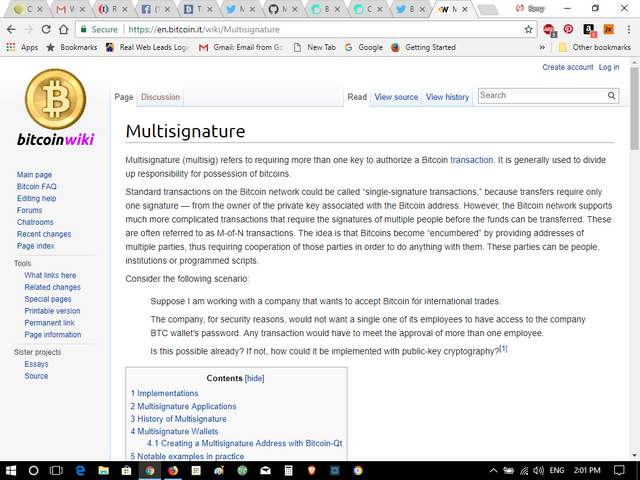Hide the Contents table

pos(254,378)
